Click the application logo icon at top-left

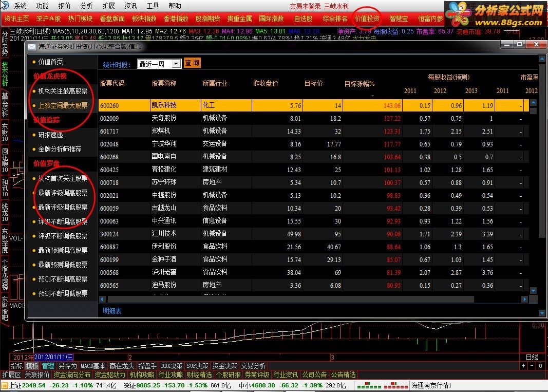click(5, 5)
